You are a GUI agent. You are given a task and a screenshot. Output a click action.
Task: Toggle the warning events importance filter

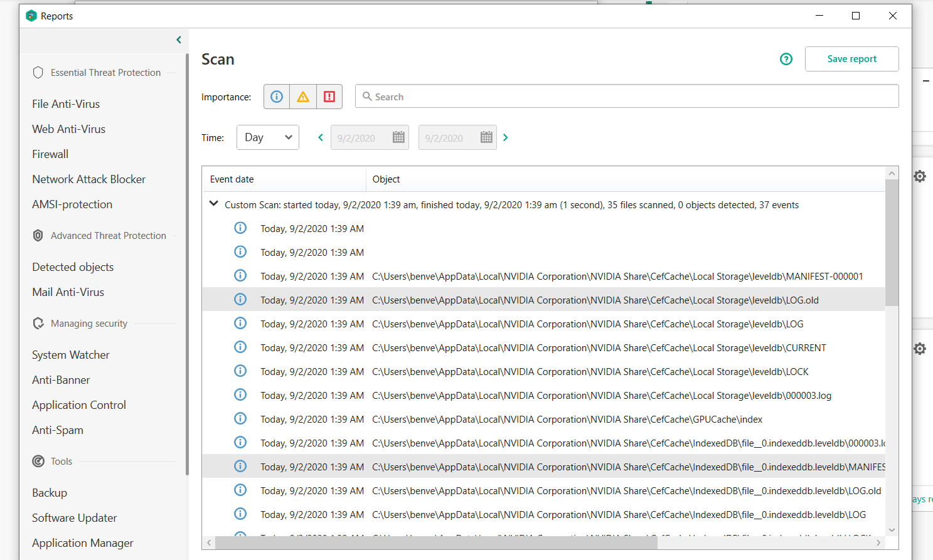pyautogui.click(x=303, y=97)
